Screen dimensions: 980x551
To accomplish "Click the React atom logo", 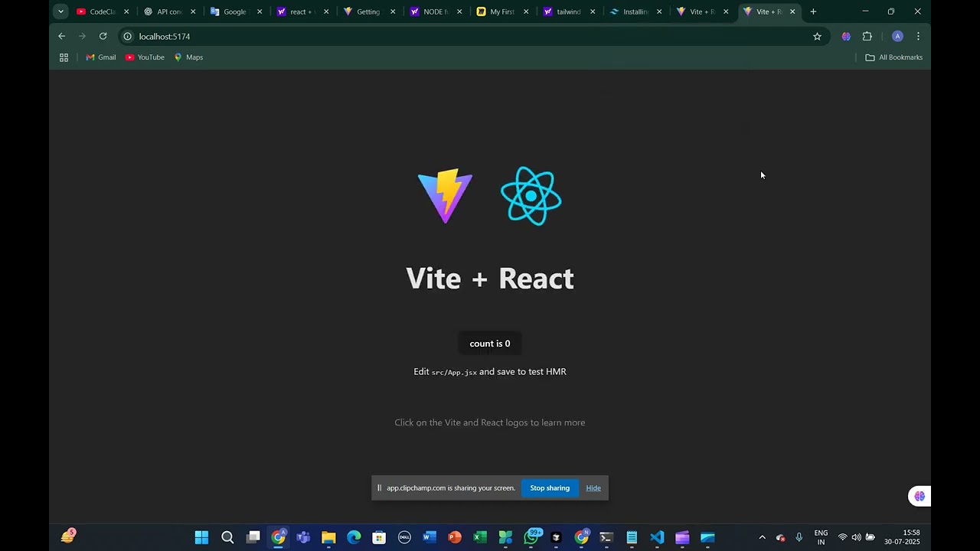I will (x=531, y=196).
